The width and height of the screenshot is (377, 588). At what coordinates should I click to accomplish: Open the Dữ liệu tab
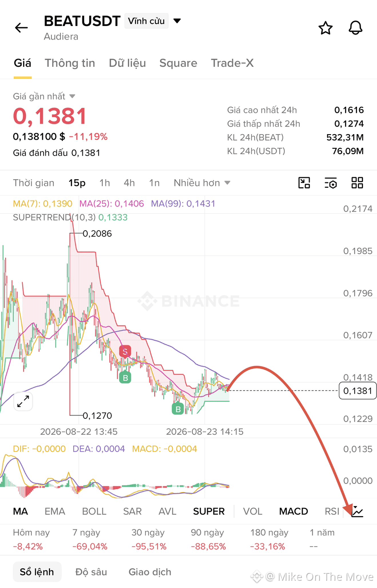click(x=127, y=63)
